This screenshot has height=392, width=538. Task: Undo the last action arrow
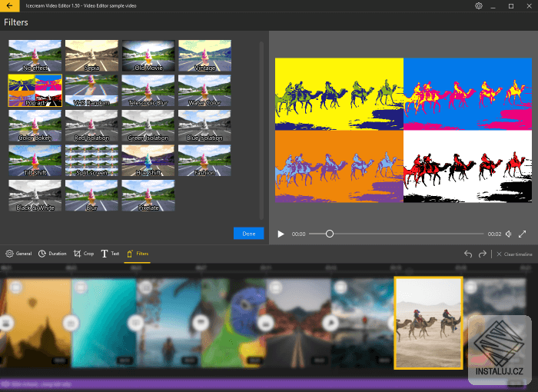[x=468, y=254]
